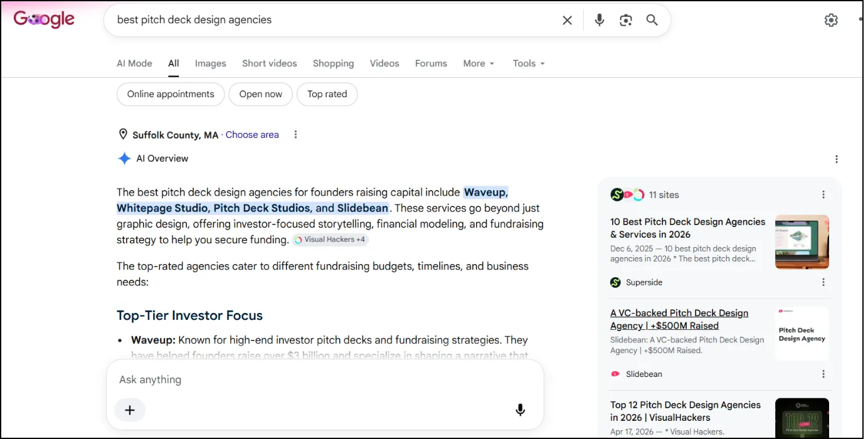Click the stacked site favicons beside 11 sites

tap(627, 194)
